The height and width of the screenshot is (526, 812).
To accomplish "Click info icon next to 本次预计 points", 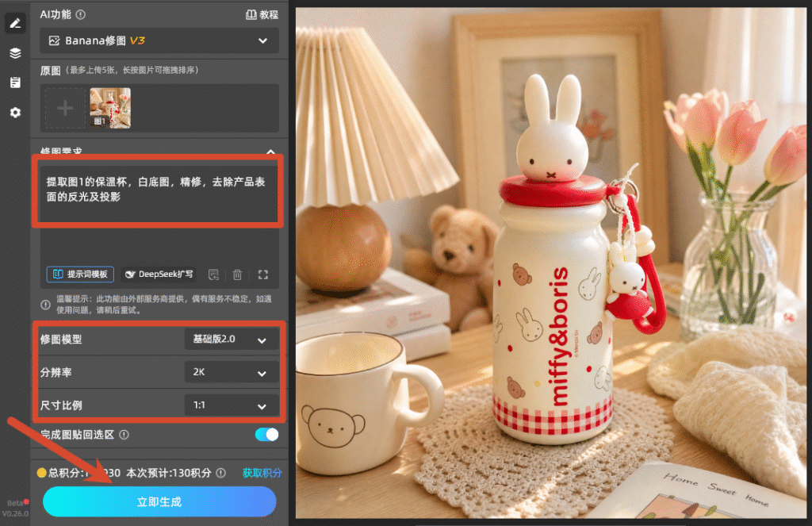I will (221, 473).
